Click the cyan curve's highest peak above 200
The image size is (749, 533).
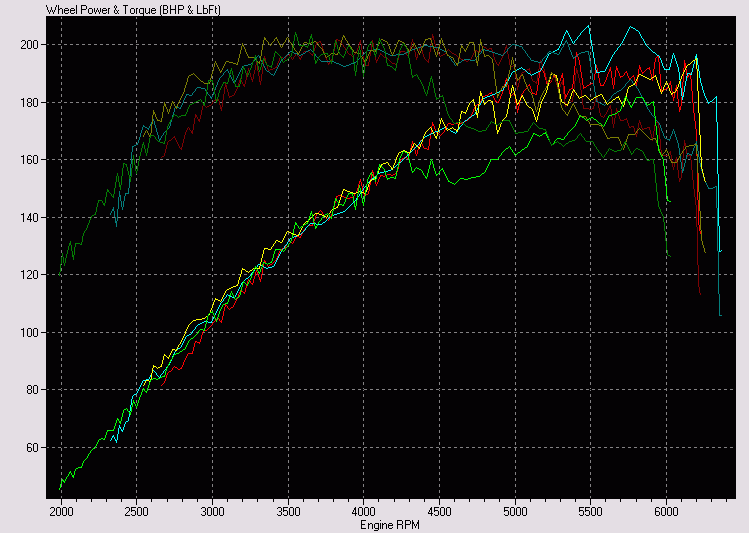(x=630, y=27)
